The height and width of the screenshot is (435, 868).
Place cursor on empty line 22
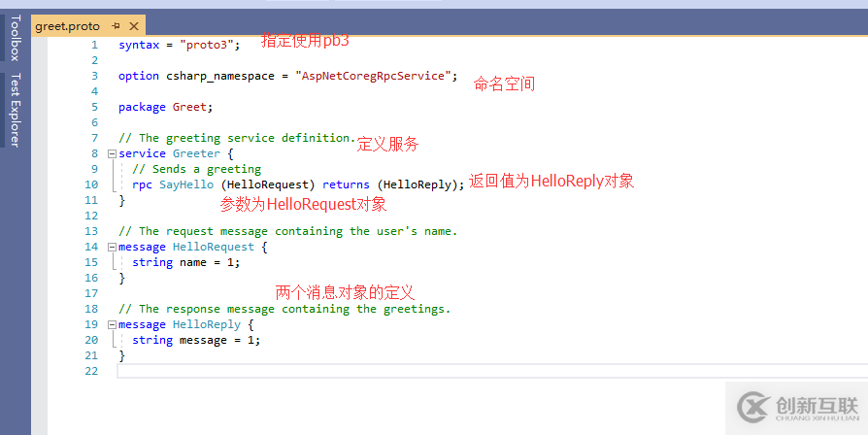pos(388,371)
